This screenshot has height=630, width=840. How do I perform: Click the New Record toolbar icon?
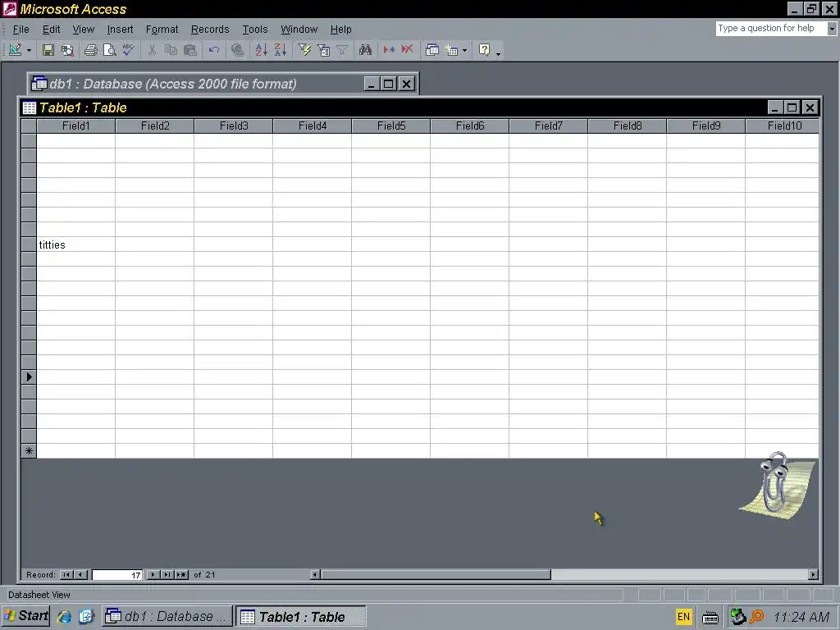pos(389,50)
